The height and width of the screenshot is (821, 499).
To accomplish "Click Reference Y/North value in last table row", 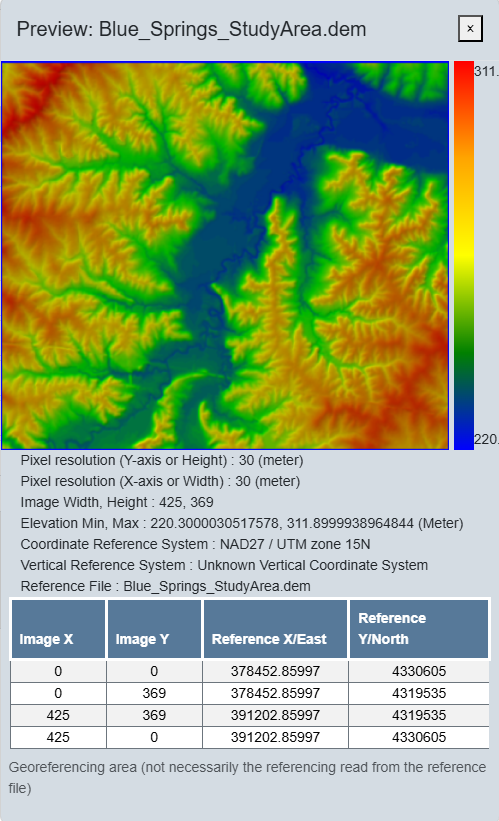I will (x=419, y=737).
